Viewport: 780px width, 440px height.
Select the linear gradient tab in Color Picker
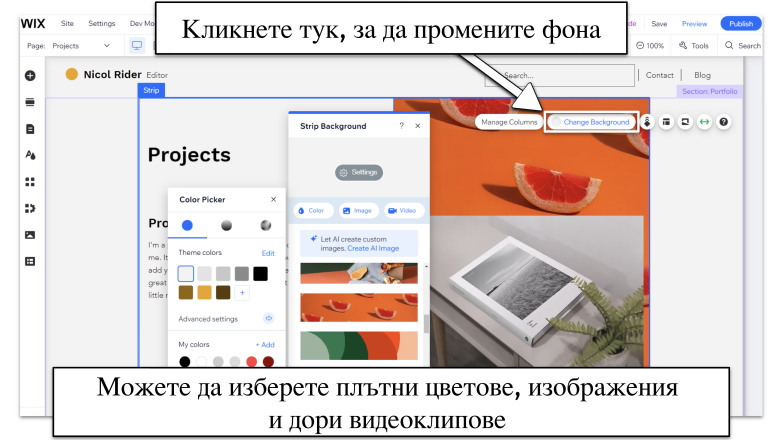(226, 225)
